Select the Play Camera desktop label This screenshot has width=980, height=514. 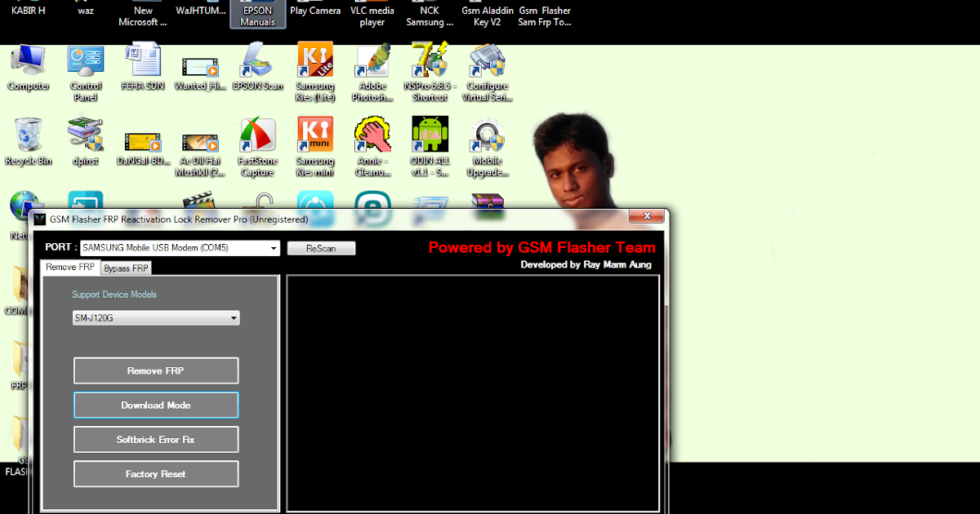[315, 11]
